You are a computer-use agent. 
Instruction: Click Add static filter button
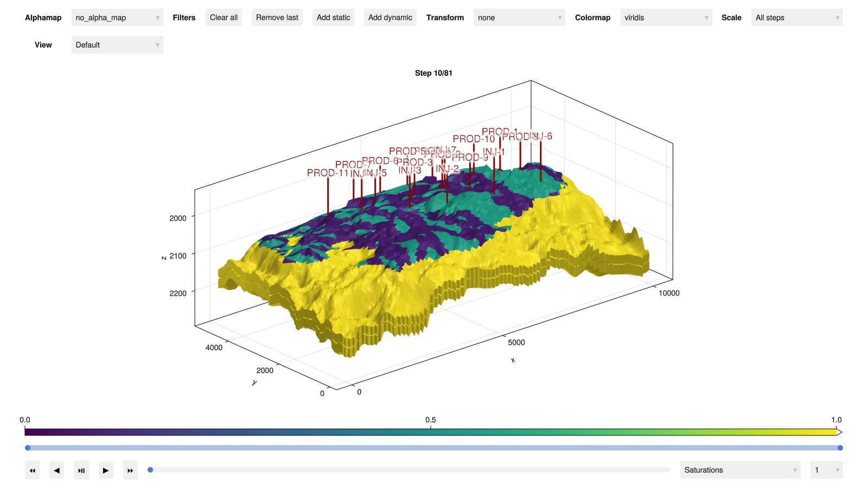click(333, 18)
